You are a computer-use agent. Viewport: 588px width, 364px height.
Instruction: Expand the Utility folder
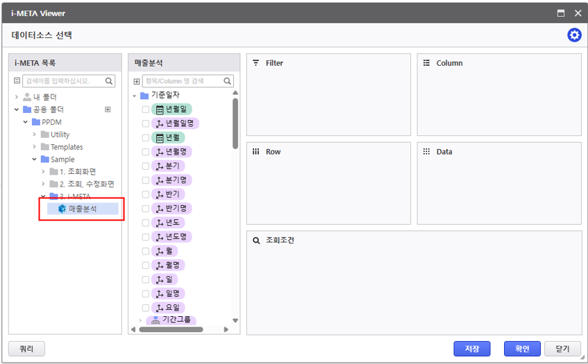click(34, 135)
